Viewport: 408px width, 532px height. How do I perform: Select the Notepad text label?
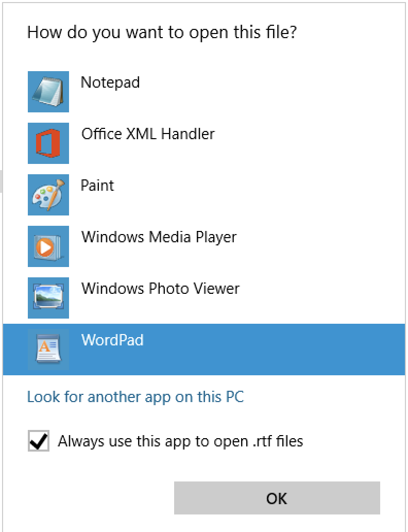(x=110, y=83)
